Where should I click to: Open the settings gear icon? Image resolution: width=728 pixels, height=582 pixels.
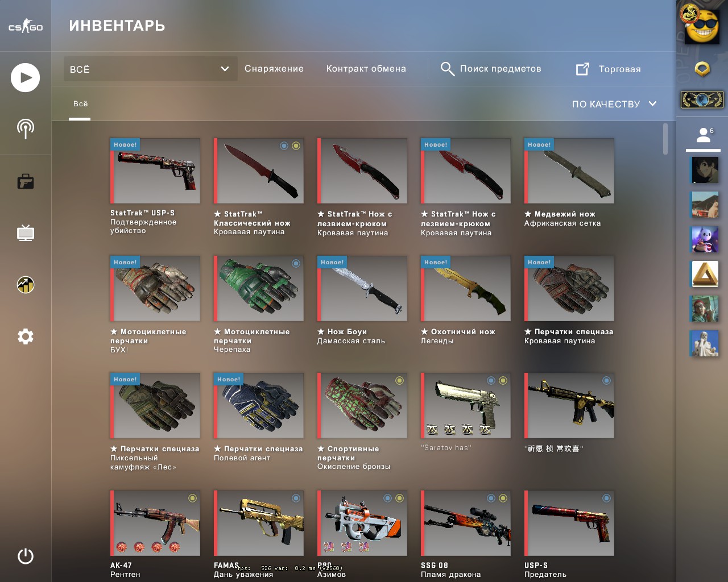25,336
